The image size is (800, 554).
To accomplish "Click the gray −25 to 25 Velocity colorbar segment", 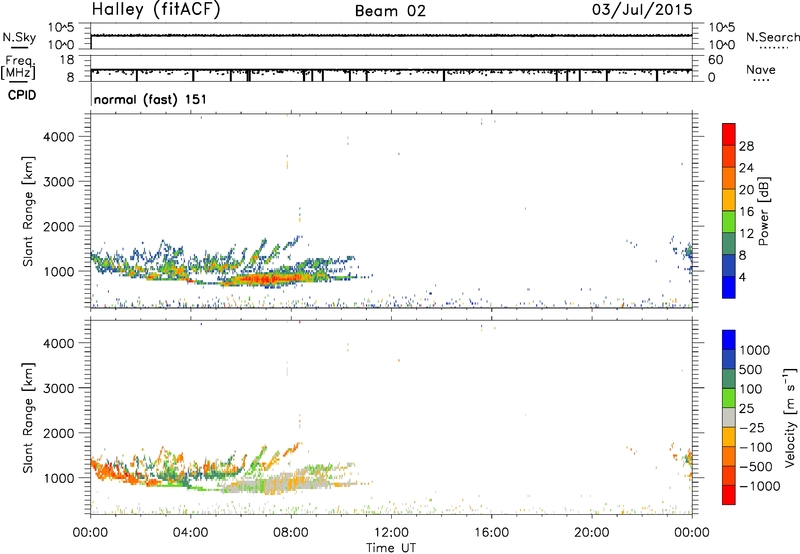I will (x=729, y=418).
